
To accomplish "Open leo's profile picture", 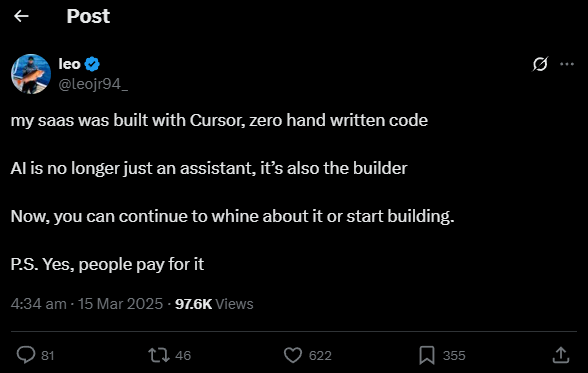I will 31,74.
